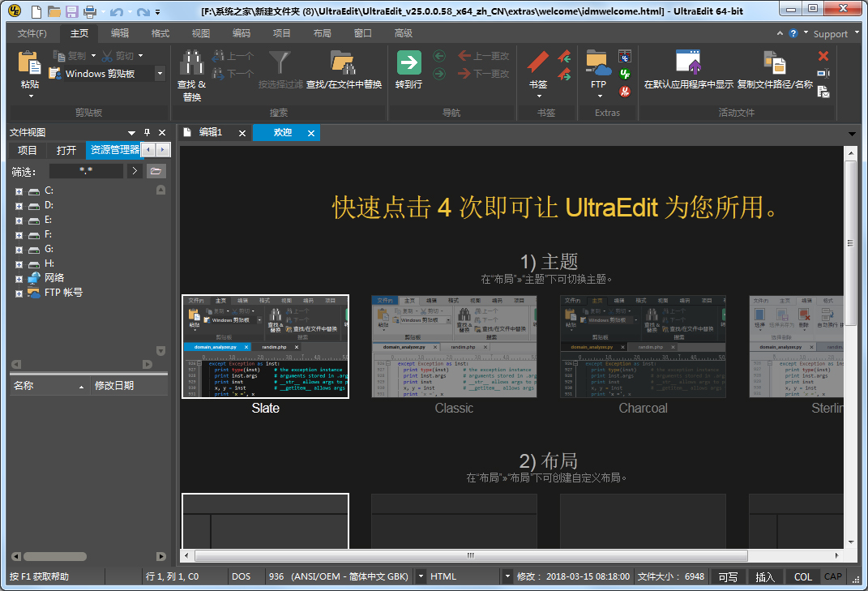Click the email active file icon

823,92
